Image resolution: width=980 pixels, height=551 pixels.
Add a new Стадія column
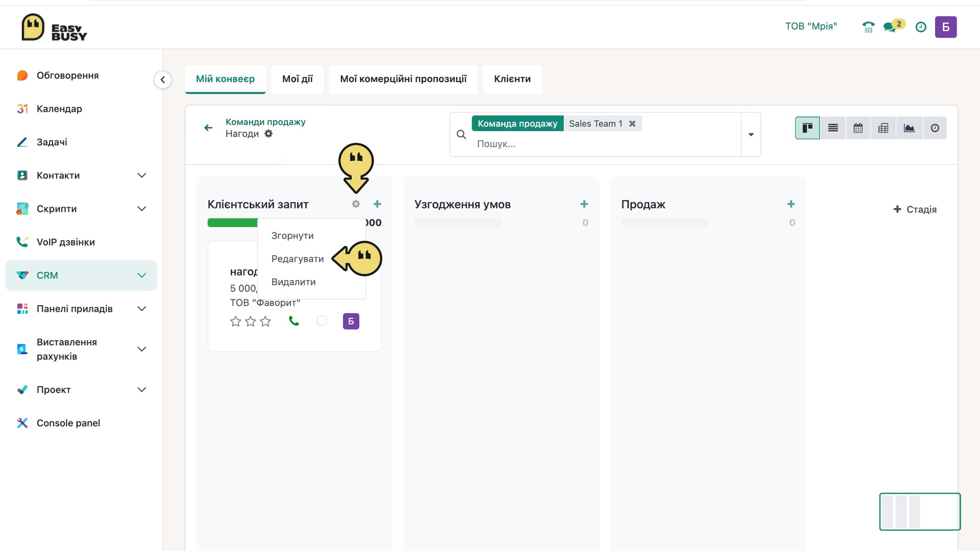click(x=915, y=209)
